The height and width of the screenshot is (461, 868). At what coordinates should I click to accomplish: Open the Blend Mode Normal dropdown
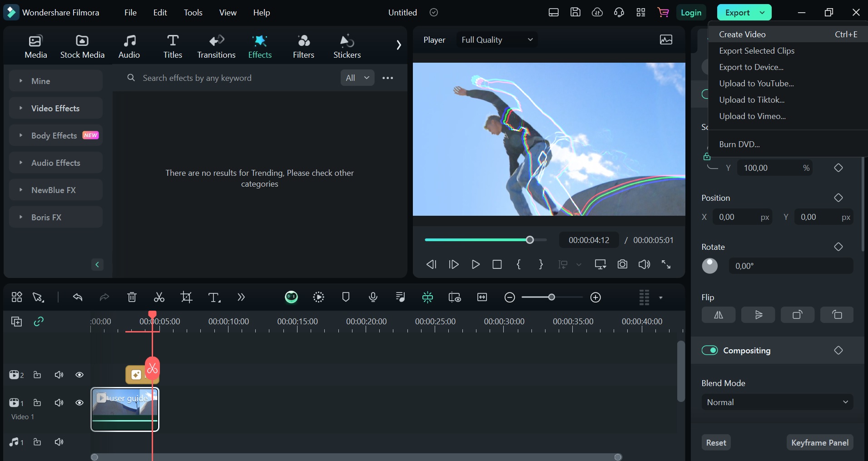(x=777, y=402)
